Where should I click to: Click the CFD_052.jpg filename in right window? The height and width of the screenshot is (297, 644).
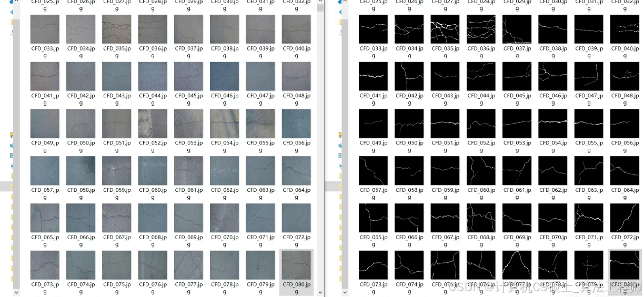[x=481, y=146]
